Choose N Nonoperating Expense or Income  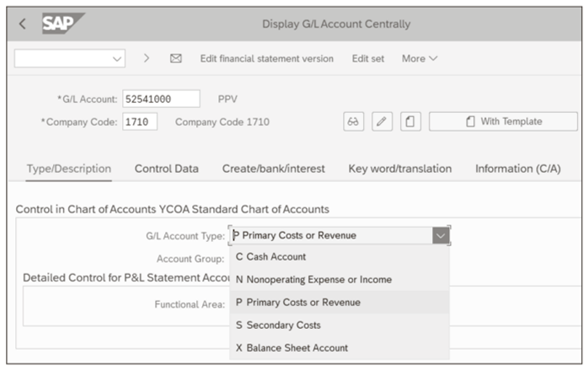(x=339, y=279)
